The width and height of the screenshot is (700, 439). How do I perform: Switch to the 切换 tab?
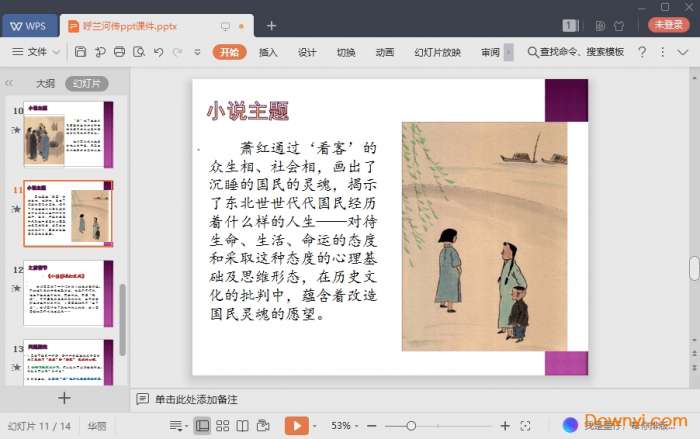(346, 52)
